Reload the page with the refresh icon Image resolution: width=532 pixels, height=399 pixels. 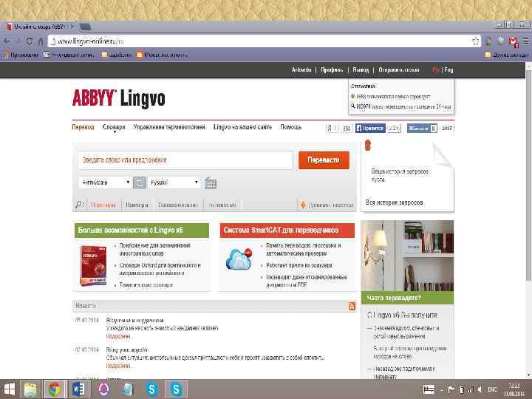(30, 41)
